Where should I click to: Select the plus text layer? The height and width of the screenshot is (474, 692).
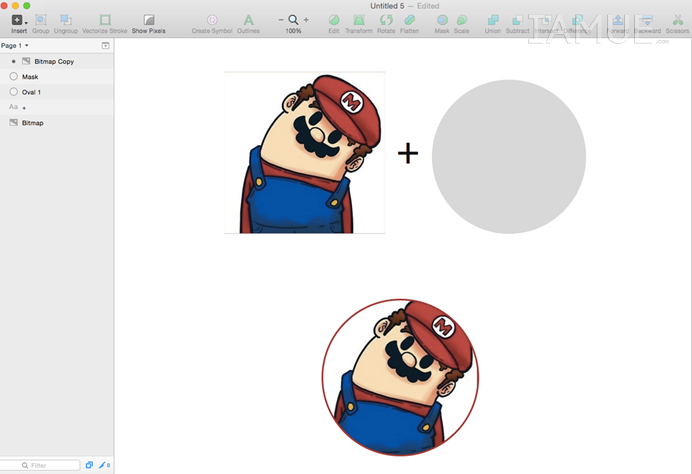pos(57,107)
